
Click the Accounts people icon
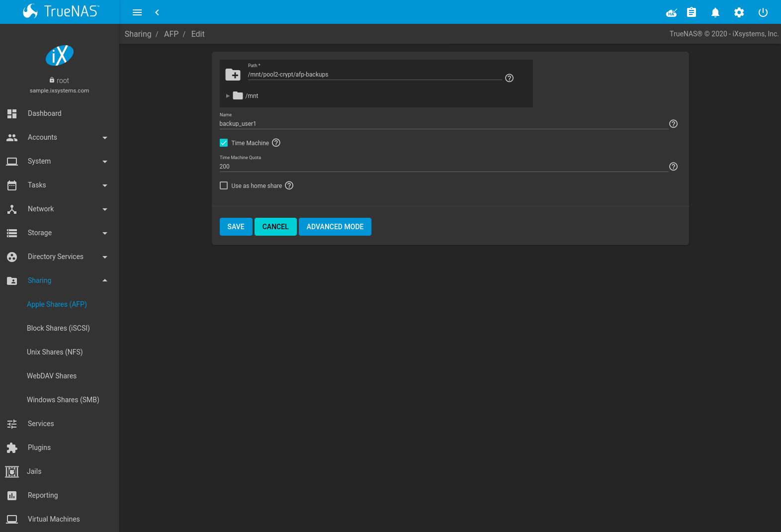click(x=12, y=137)
